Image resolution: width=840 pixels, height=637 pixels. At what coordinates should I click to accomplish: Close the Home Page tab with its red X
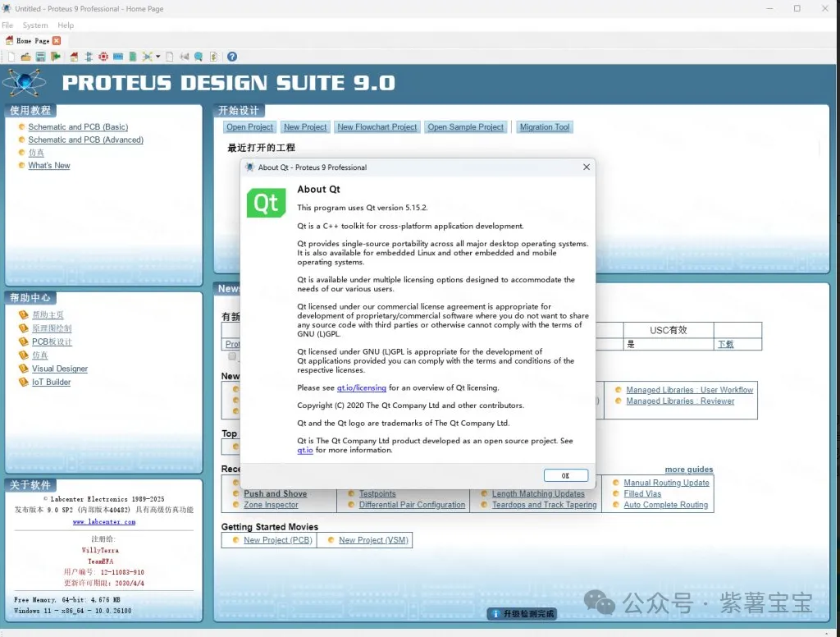57,40
